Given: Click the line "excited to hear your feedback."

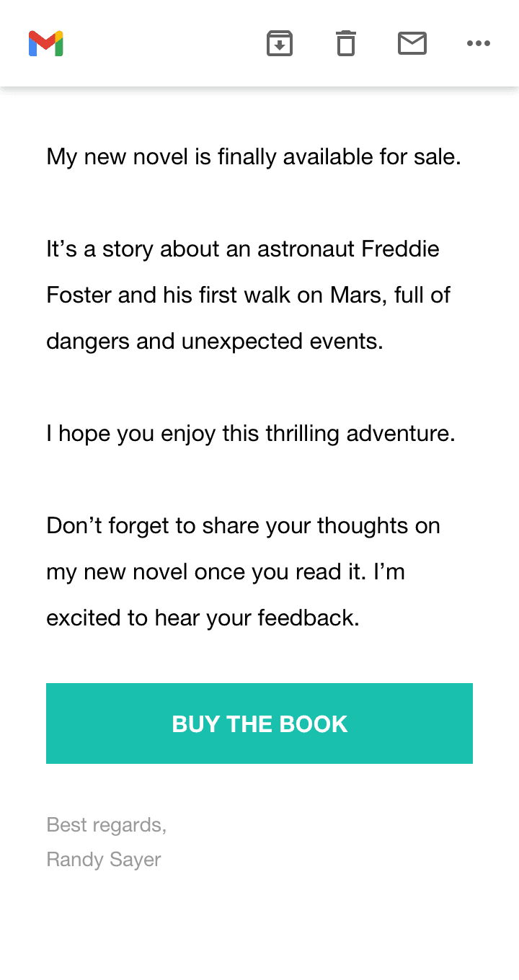Looking at the screenshot, I should (203, 618).
